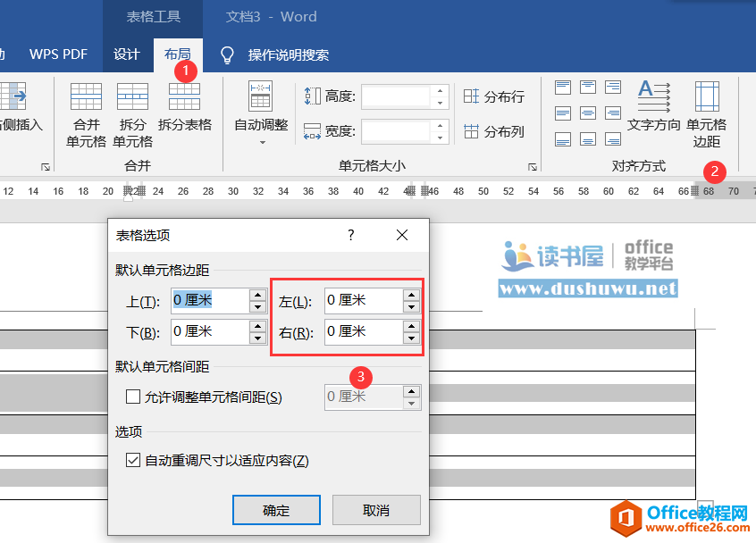Select the align top-left icon

[x=563, y=88]
